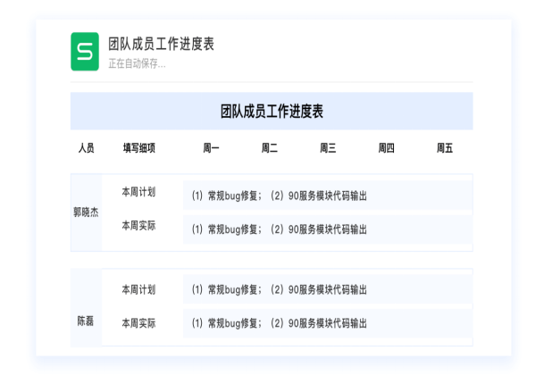Click 本周计划 label in 郭晓杰's section
Viewport: 544px width, 392px height.
(138, 192)
